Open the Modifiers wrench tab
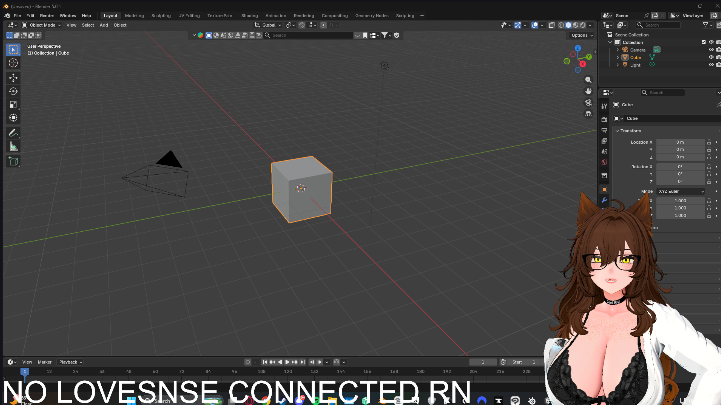Viewport: 721px width, 405px height. point(604,200)
